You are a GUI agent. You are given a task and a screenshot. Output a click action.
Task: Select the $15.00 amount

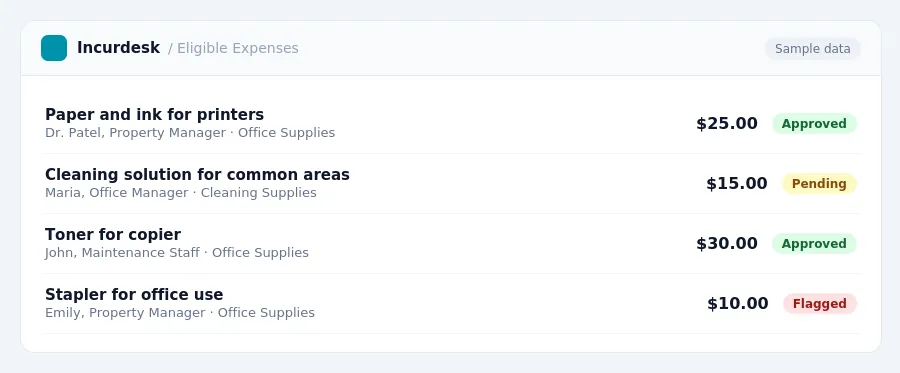click(x=736, y=184)
